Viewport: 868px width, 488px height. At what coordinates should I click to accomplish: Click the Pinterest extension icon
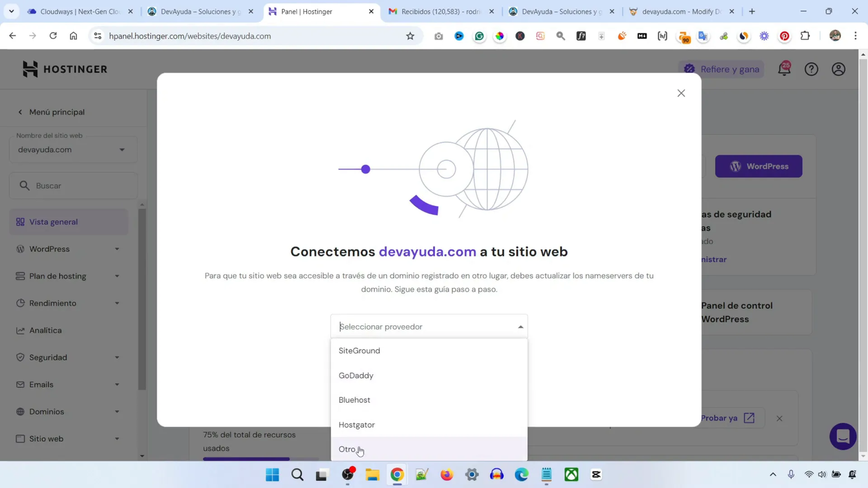tap(784, 36)
